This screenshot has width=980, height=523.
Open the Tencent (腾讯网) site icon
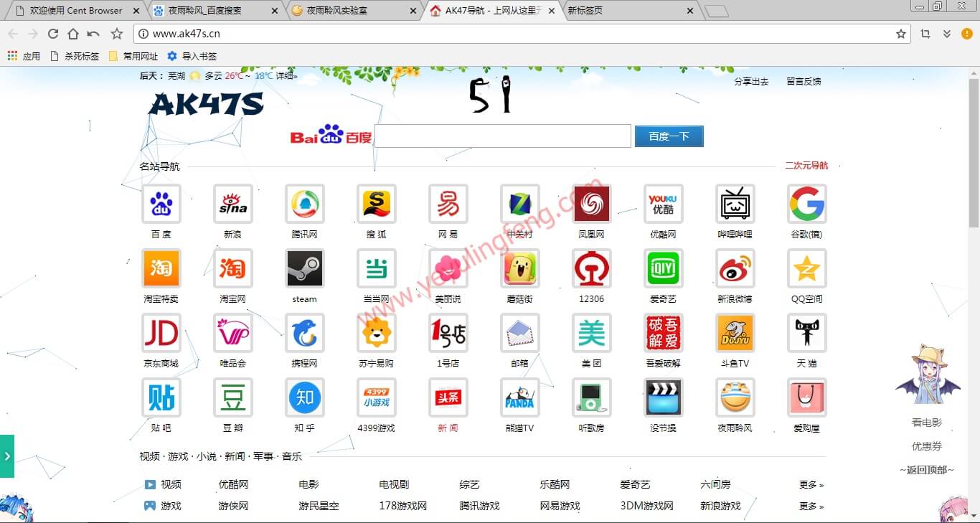pos(305,204)
